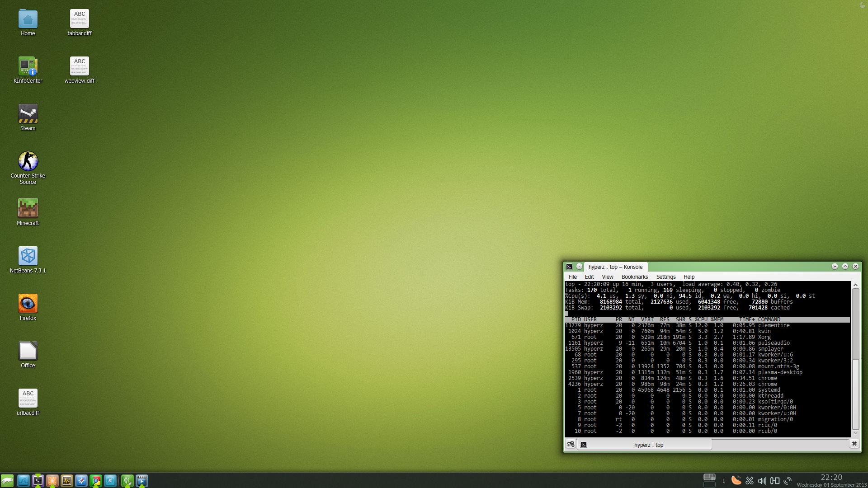
Task: Click the Konsole new tab dropdown button
Action: click(571, 445)
